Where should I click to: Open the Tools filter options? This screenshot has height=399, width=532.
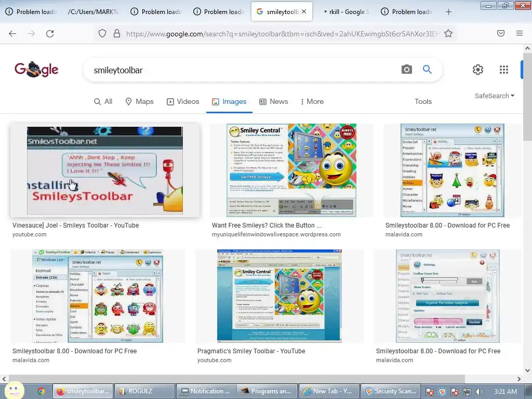[423, 101]
